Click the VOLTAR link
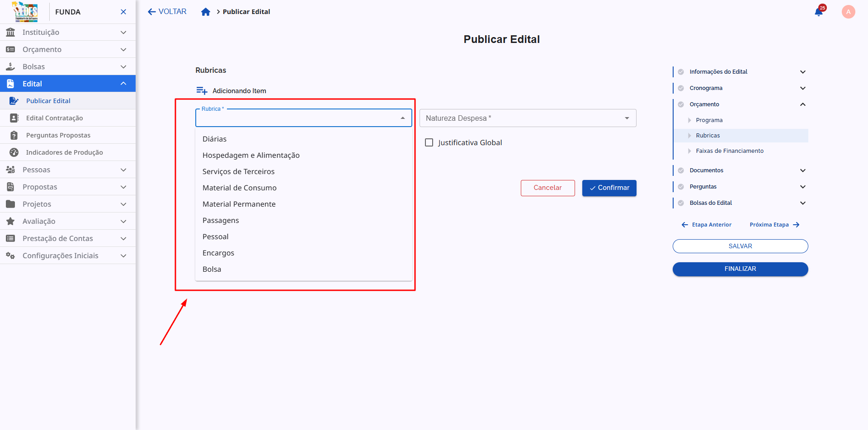This screenshot has width=868, height=430. 167,11
